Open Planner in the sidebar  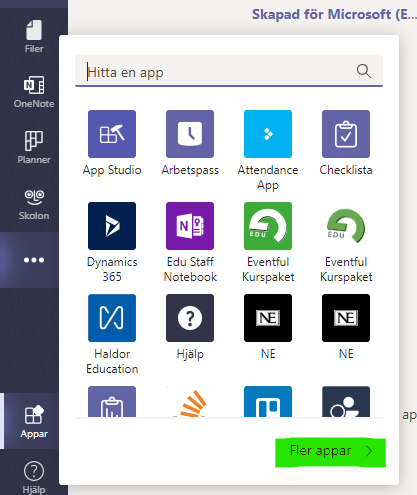point(34,147)
